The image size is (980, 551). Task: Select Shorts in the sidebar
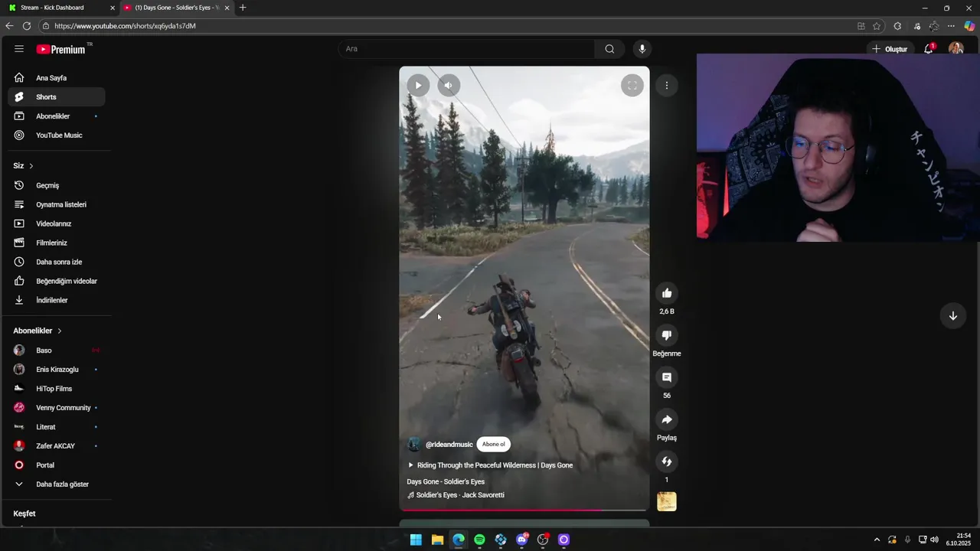point(57,97)
